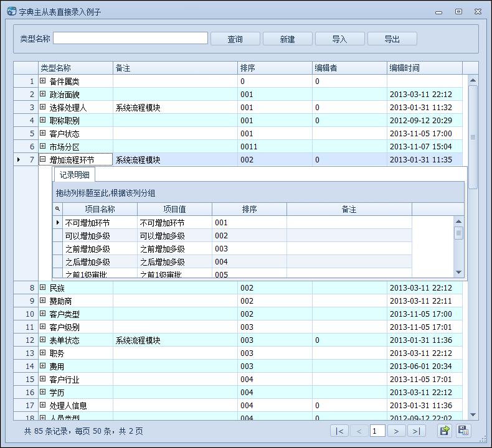Focus the 类型名称 search input field
Image resolution: width=492 pixels, height=448 pixels.
pyautogui.click(x=131, y=38)
